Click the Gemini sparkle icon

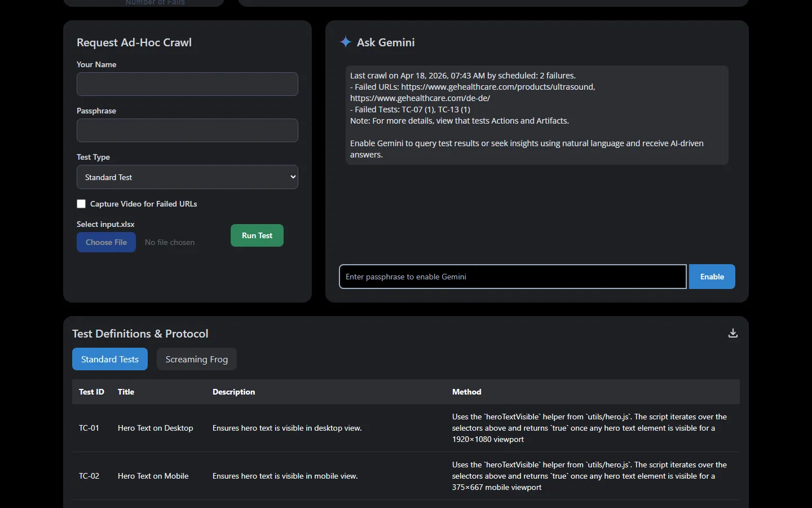point(345,42)
